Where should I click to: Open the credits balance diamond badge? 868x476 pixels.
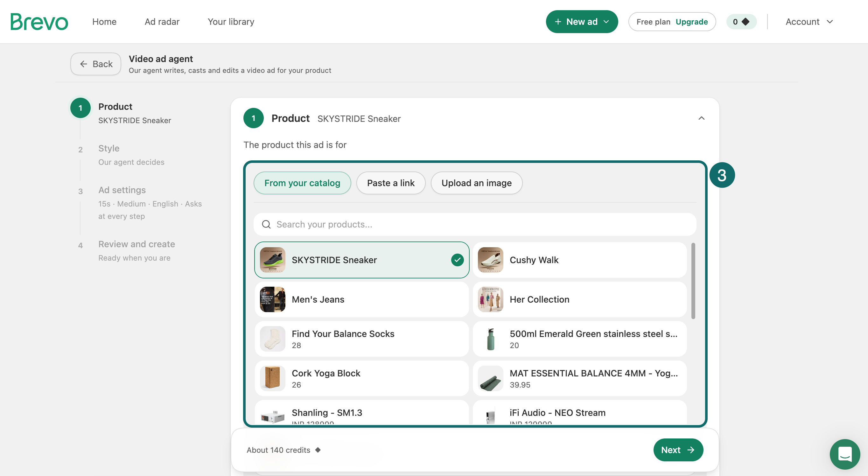(741, 22)
